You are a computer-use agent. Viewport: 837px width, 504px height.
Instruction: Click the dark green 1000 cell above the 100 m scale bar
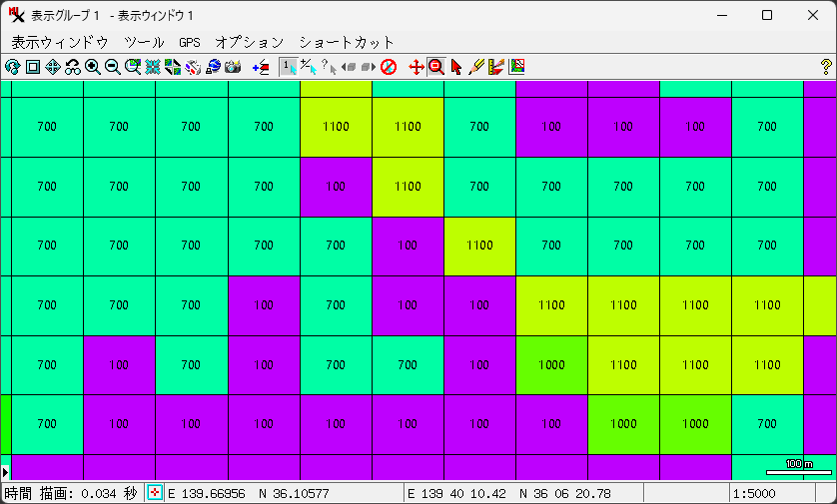695,424
